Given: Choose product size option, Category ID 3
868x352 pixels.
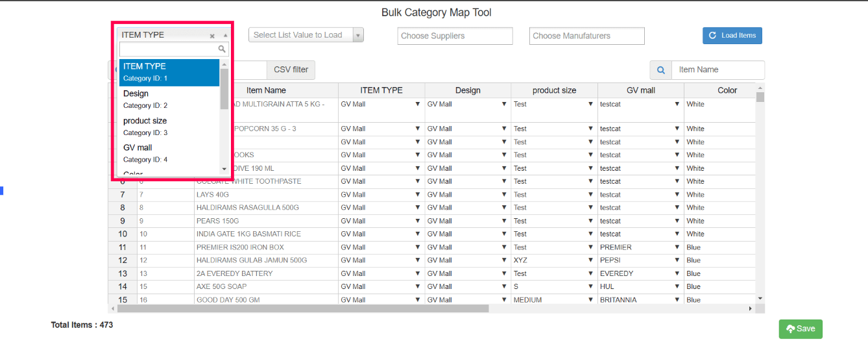Looking at the screenshot, I should click(169, 126).
